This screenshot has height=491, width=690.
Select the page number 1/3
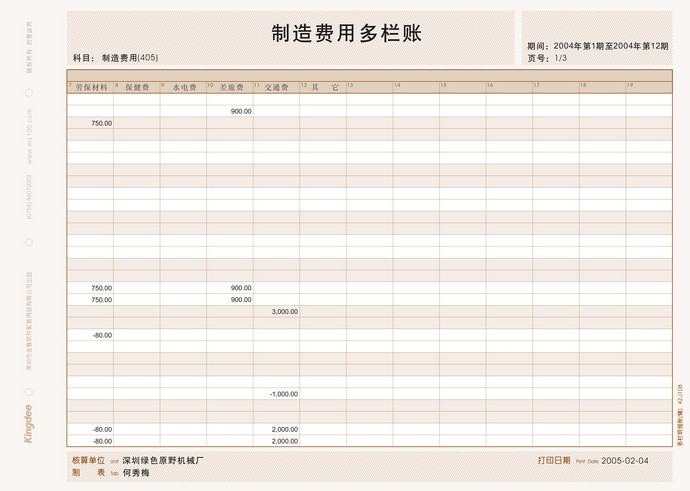pos(561,58)
